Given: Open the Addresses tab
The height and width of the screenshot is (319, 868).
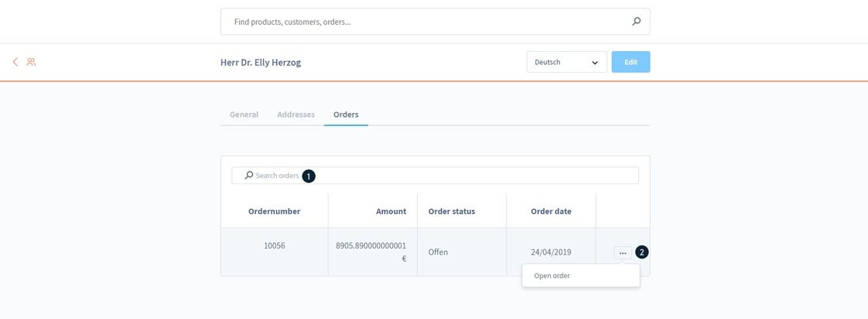Looking at the screenshot, I should 296,115.
